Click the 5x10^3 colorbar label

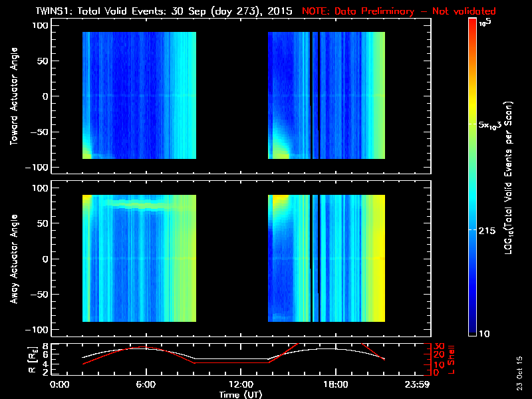490,124
